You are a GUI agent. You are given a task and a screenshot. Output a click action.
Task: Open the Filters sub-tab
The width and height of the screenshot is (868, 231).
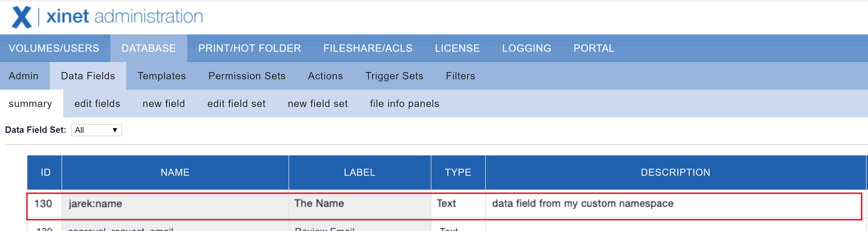click(x=460, y=76)
